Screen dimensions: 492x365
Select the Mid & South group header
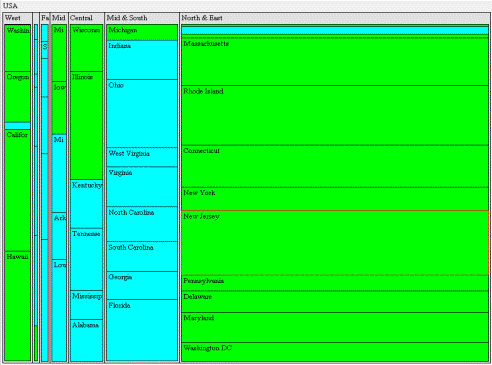[x=142, y=18]
